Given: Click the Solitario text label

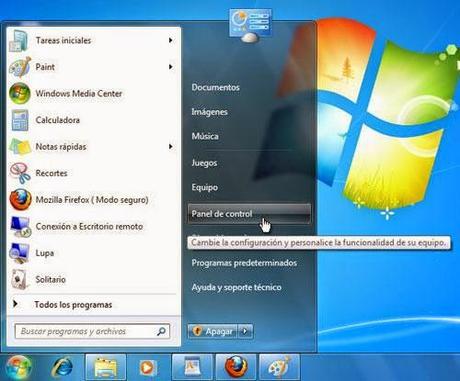Looking at the screenshot, I should click(x=50, y=279).
